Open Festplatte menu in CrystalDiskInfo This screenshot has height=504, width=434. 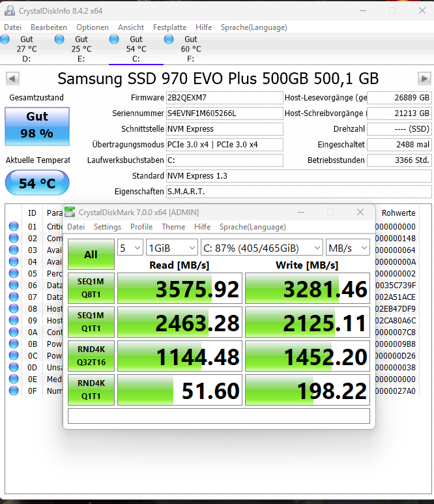coord(169,27)
